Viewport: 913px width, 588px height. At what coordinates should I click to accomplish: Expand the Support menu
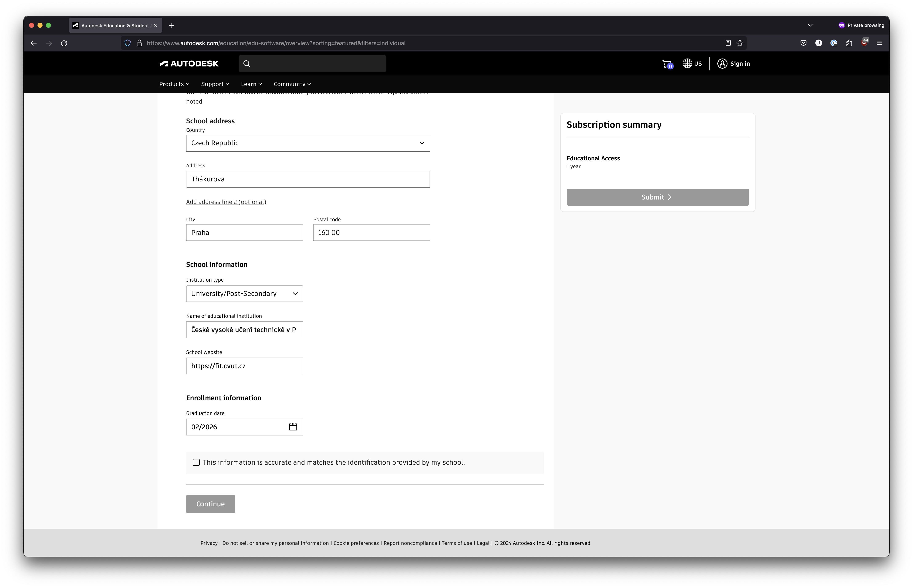[215, 84]
